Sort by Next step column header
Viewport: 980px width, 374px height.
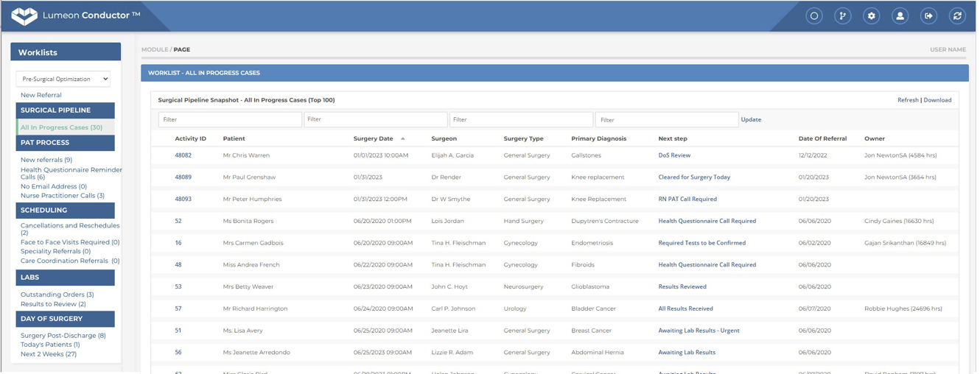point(673,139)
